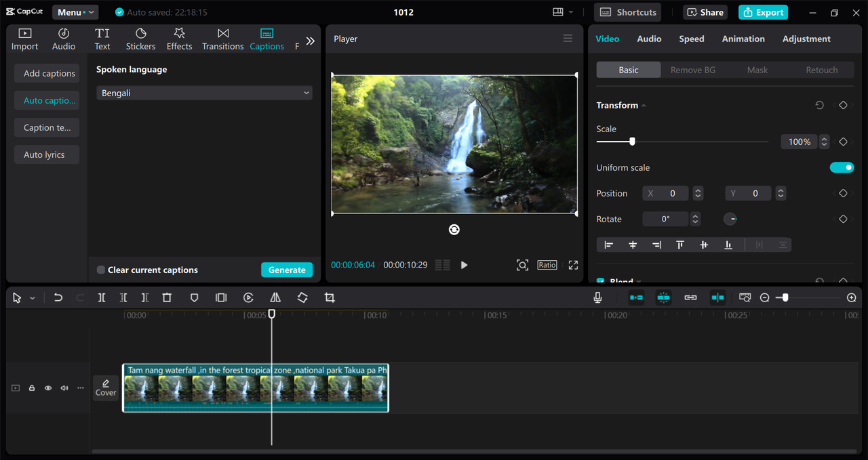
Task: Select the Mask sub-tab
Action: 757,70
